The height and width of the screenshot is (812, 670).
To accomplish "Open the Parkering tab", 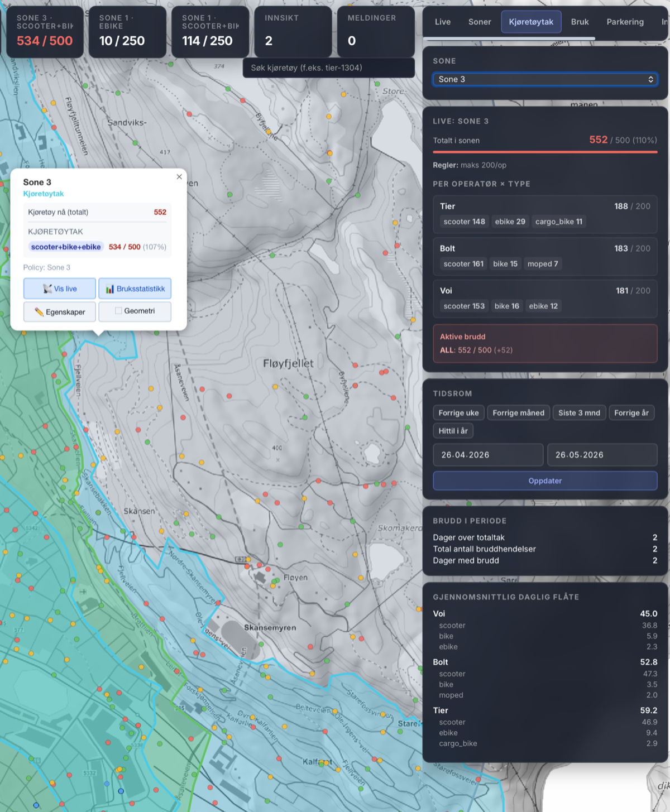I will click(625, 22).
